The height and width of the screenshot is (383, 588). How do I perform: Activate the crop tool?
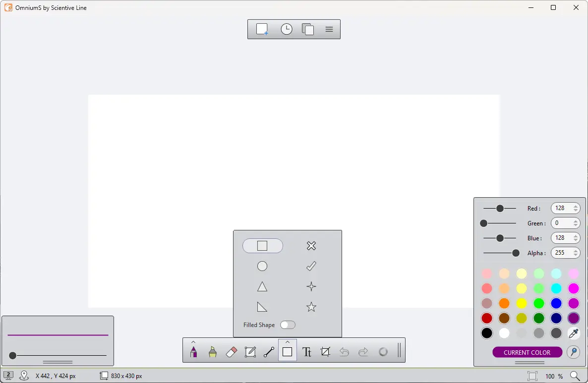click(326, 351)
